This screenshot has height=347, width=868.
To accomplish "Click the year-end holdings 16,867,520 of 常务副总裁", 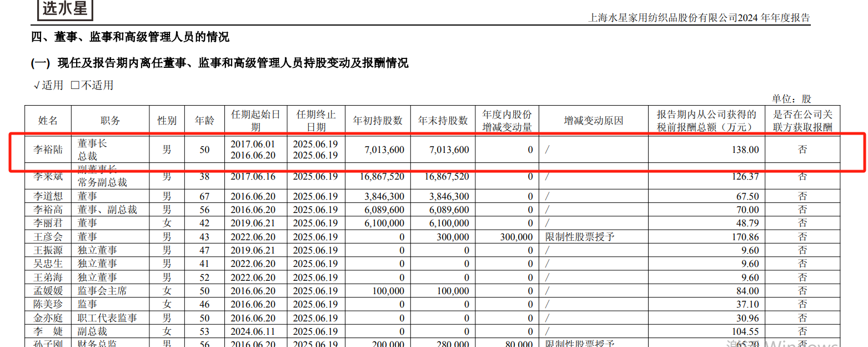I will pos(446,177).
